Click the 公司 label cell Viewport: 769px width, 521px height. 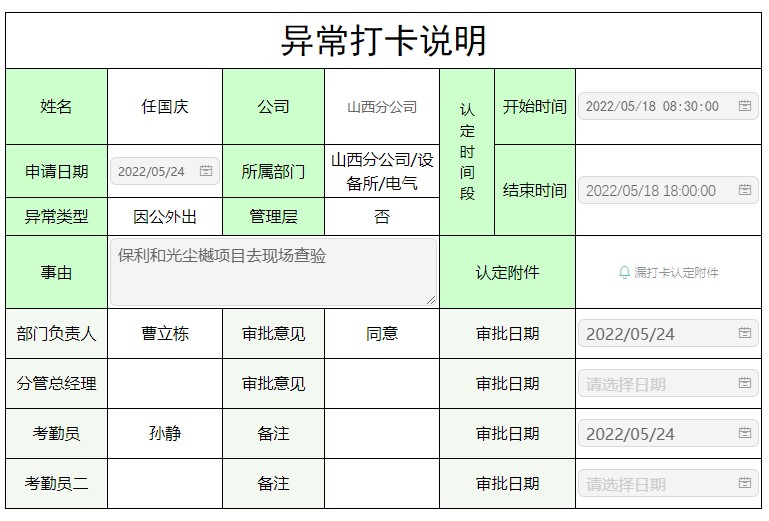pos(273,106)
